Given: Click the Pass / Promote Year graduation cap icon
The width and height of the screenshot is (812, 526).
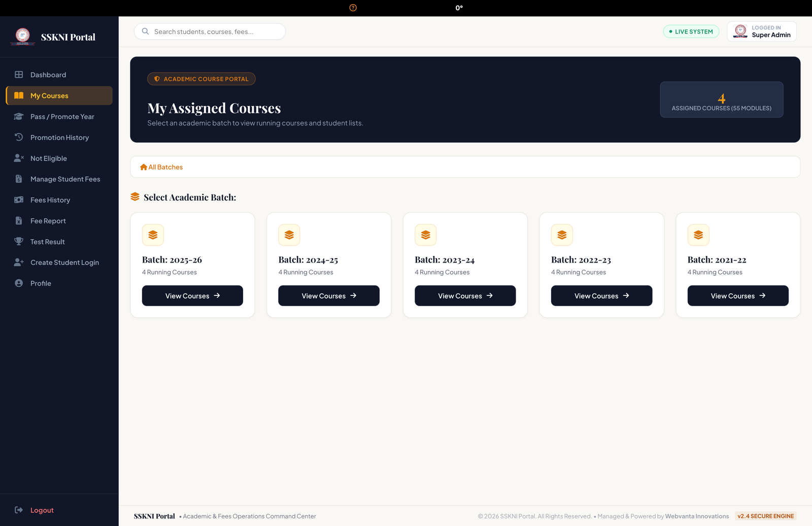Looking at the screenshot, I should click(x=19, y=116).
